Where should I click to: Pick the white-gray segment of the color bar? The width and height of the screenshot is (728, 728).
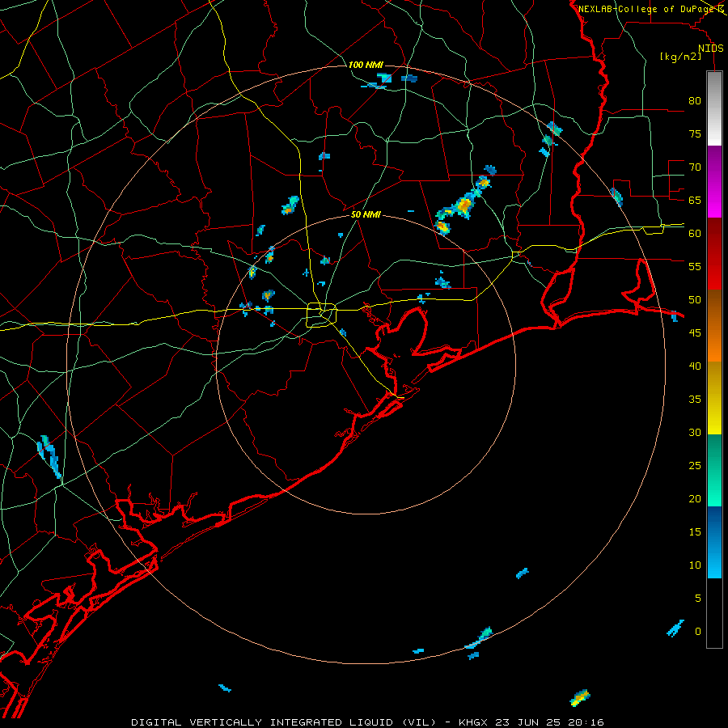[x=714, y=108]
